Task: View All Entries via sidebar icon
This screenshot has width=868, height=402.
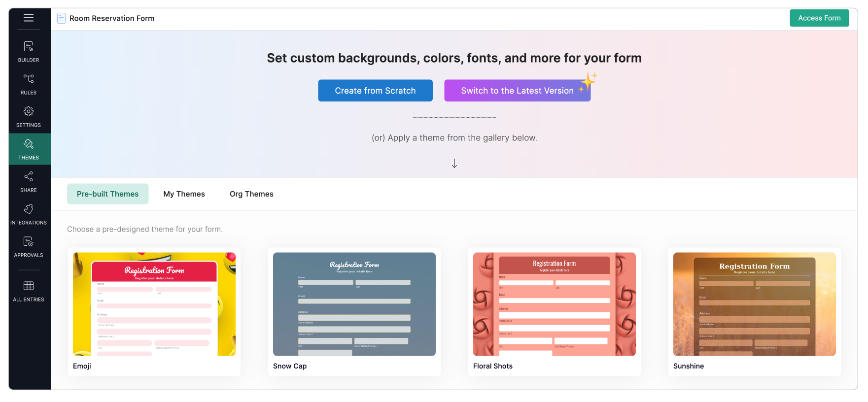Action: [x=28, y=290]
